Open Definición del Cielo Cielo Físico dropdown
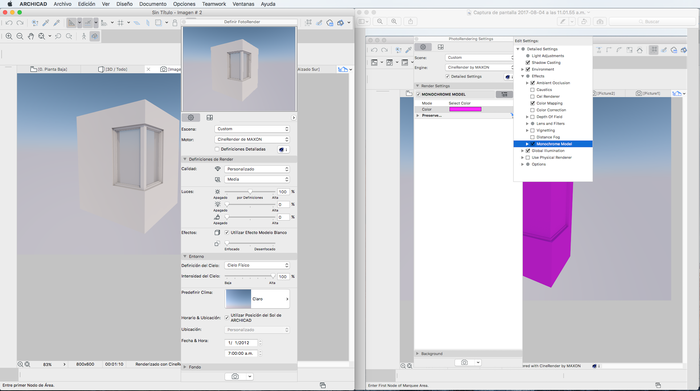 [257, 265]
